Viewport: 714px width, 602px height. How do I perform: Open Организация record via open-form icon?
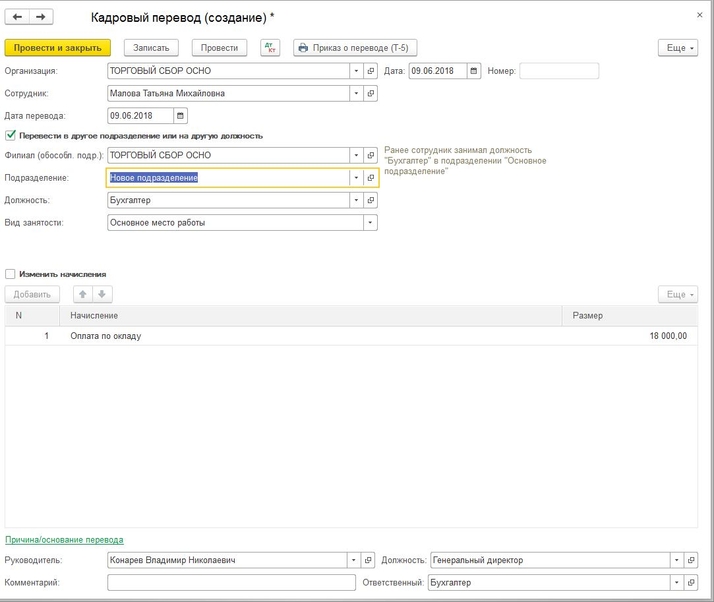click(370, 71)
